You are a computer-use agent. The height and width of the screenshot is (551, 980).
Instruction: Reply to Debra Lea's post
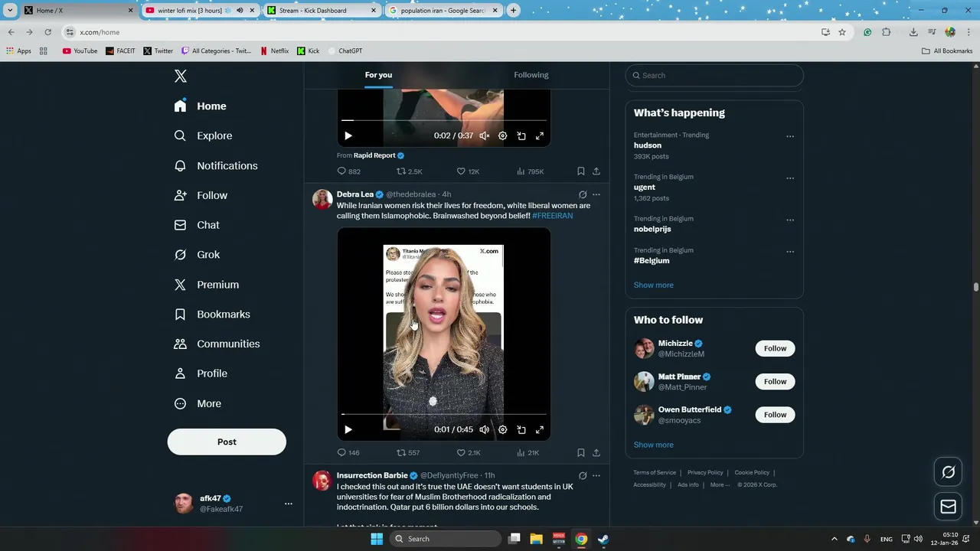[x=348, y=452]
